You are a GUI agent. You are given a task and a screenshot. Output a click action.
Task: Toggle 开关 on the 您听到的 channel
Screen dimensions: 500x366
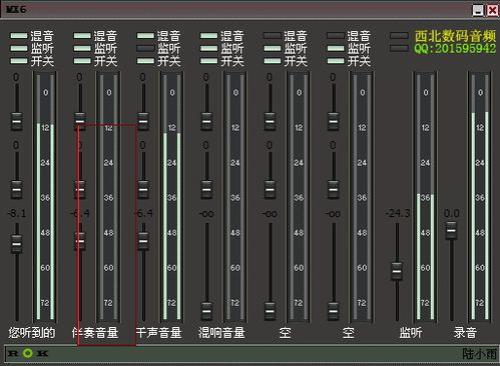point(19,61)
